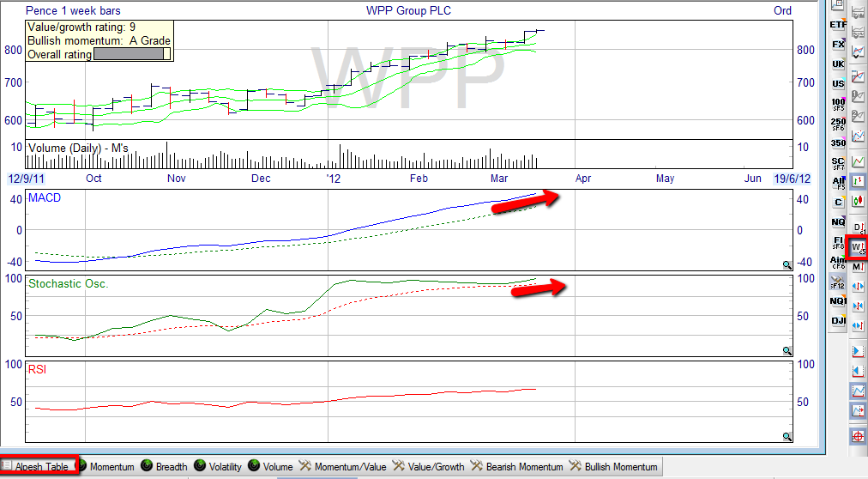Show the FTSE 250 list (sF6)
Image resolution: width=868 pixels, height=479 pixels.
(x=838, y=124)
